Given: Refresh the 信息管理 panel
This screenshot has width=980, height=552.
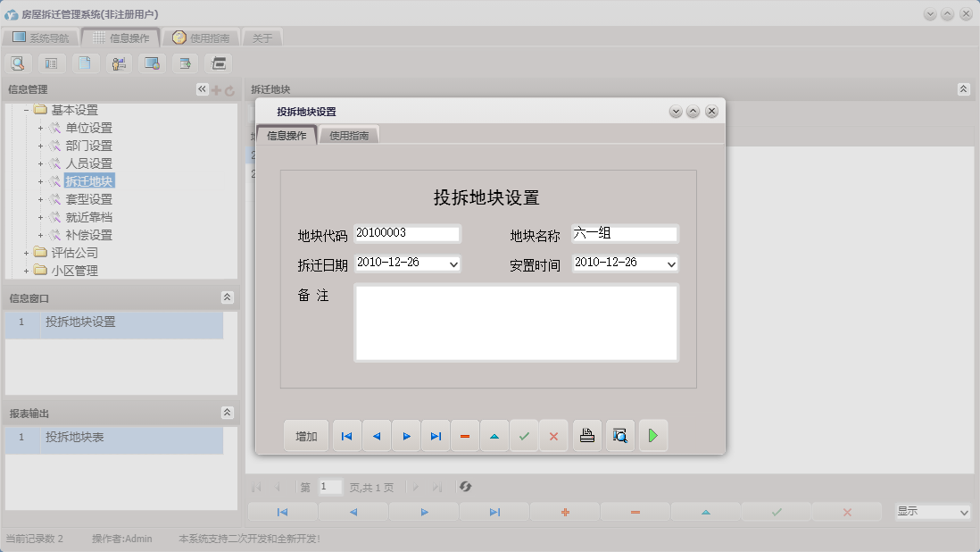Looking at the screenshot, I should click(x=230, y=88).
